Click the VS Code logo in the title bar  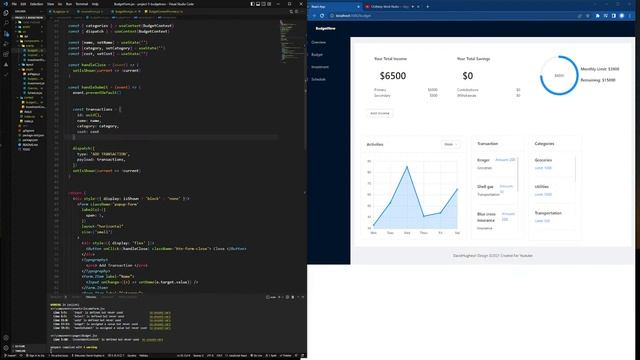click(5, 4)
